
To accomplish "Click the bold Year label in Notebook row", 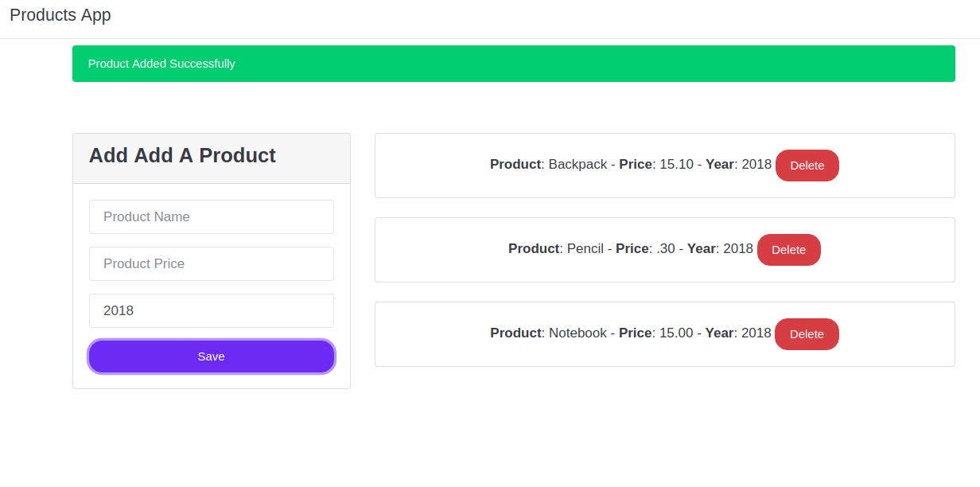I will coord(719,333).
